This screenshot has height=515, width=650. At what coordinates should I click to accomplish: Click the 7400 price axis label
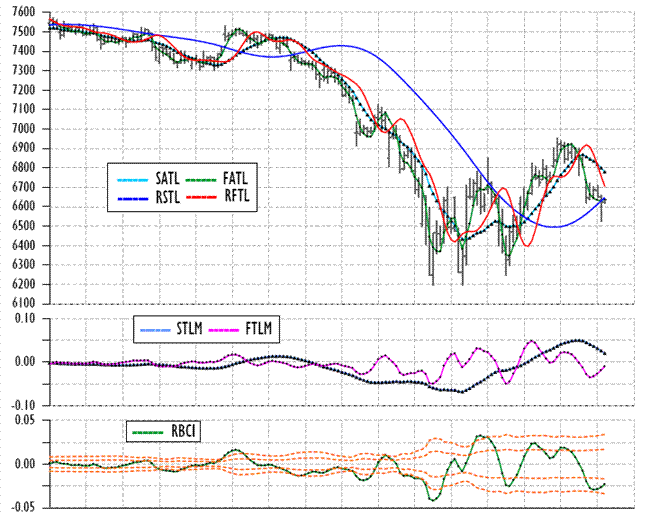pos(24,51)
